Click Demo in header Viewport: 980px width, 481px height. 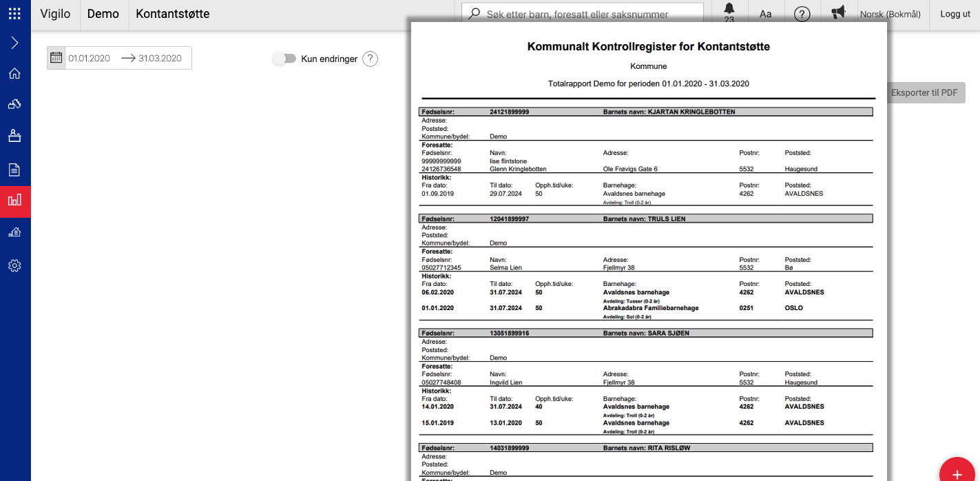click(103, 14)
